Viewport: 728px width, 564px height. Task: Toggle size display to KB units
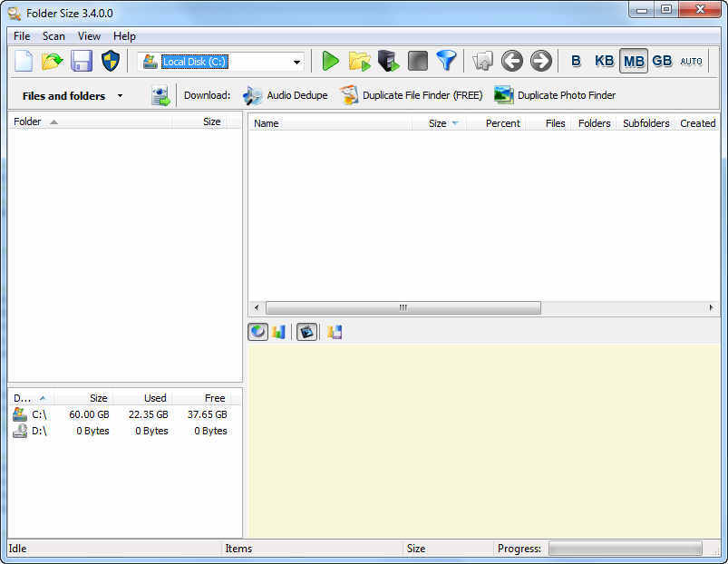(604, 61)
